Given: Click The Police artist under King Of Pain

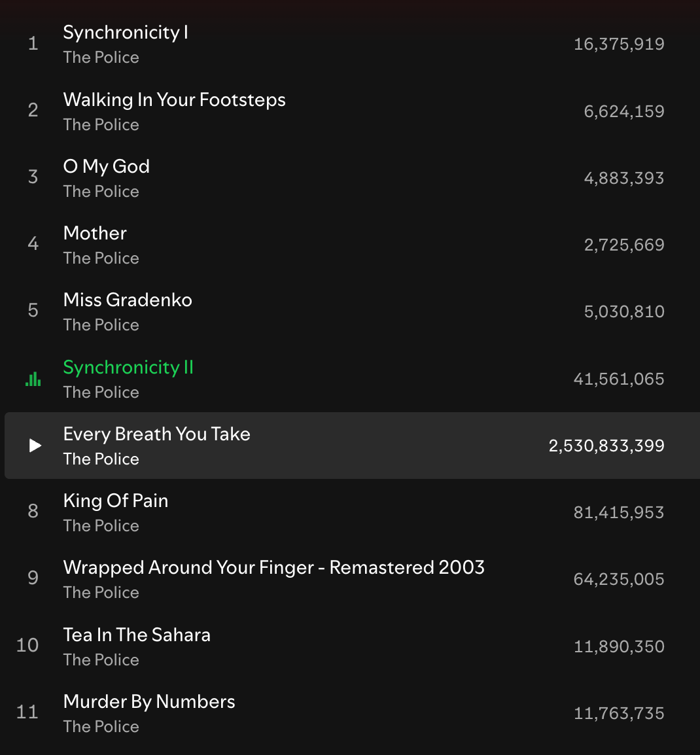Looking at the screenshot, I should point(101,526).
